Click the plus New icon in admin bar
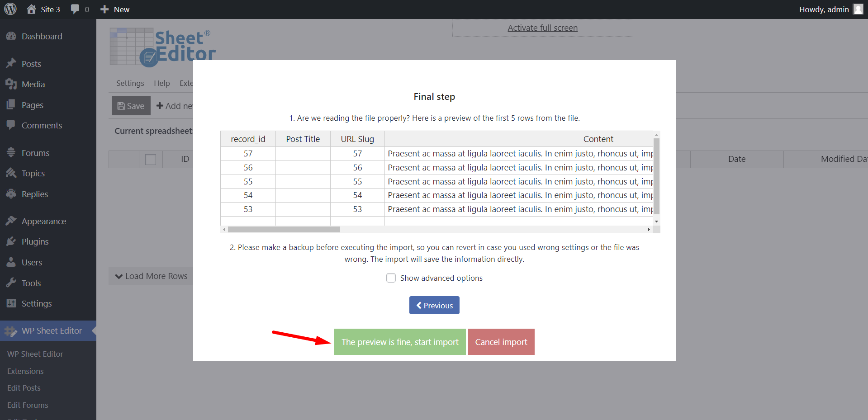Viewport: 868px width, 420px height. tap(104, 9)
